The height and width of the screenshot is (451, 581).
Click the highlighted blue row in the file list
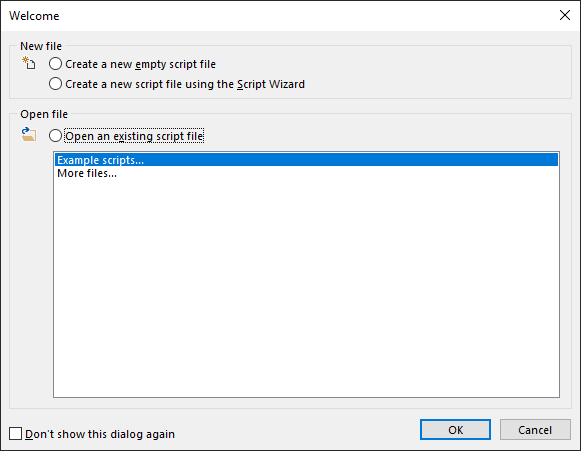pyautogui.click(x=306, y=160)
